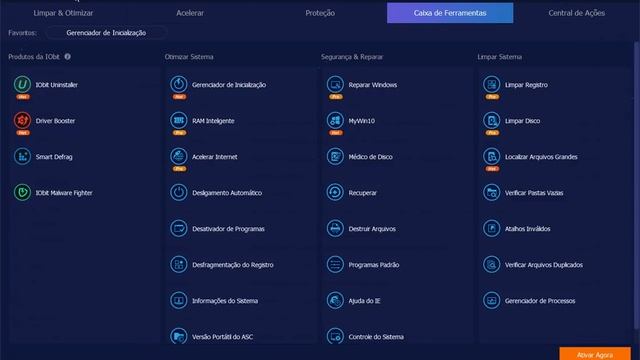The image size is (640, 360).
Task: Click the 'Driver Booster' label
Action: point(55,121)
